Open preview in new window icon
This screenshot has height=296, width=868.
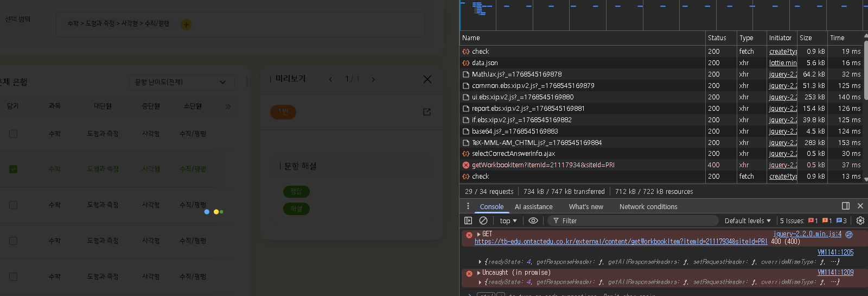[x=427, y=112]
